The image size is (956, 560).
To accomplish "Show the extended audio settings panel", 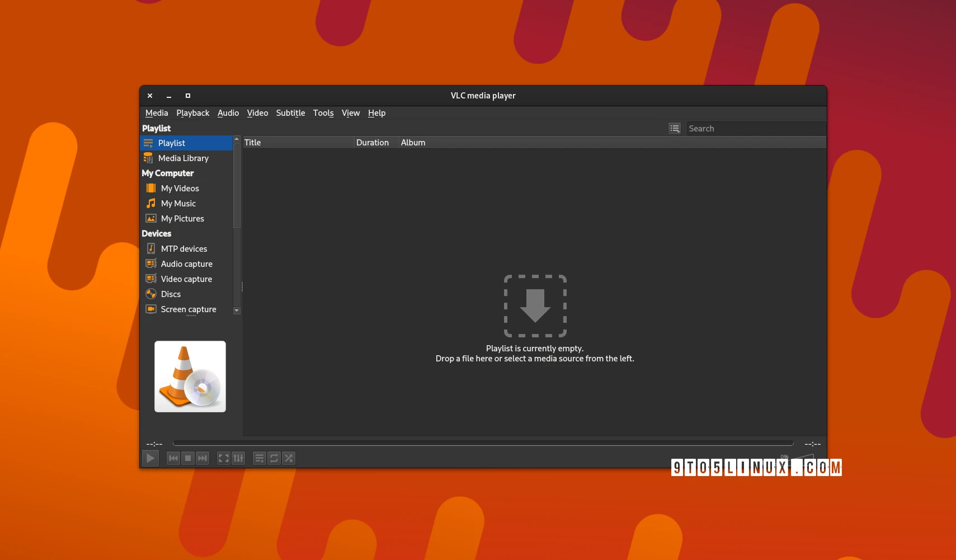I will click(239, 458).
